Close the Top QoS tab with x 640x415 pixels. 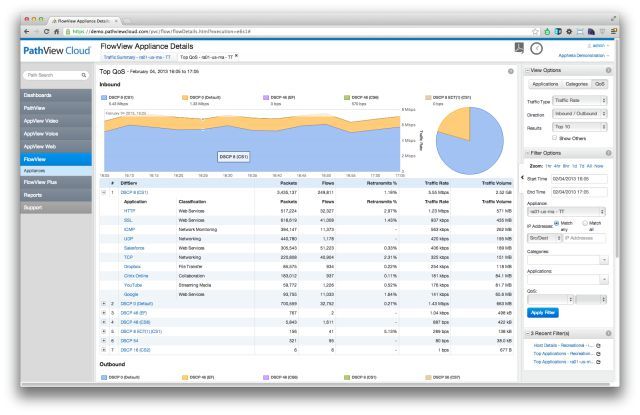[x=236, y=56]
